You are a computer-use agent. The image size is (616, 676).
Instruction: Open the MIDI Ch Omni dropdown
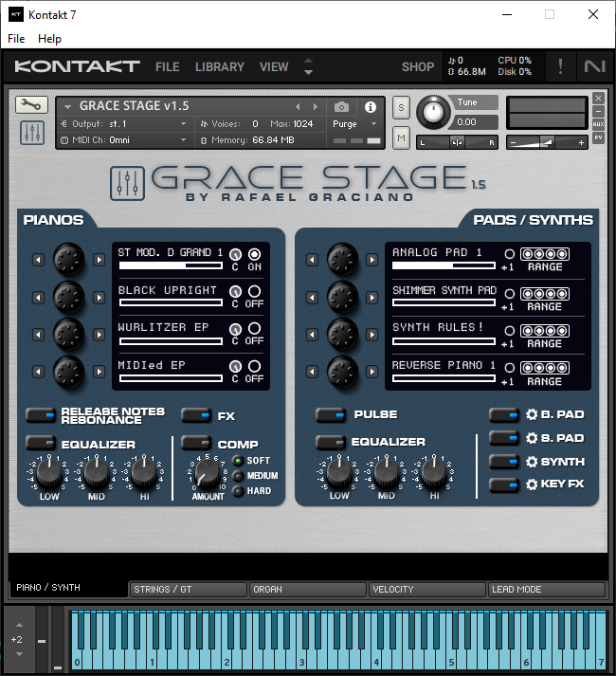point(123,140)
